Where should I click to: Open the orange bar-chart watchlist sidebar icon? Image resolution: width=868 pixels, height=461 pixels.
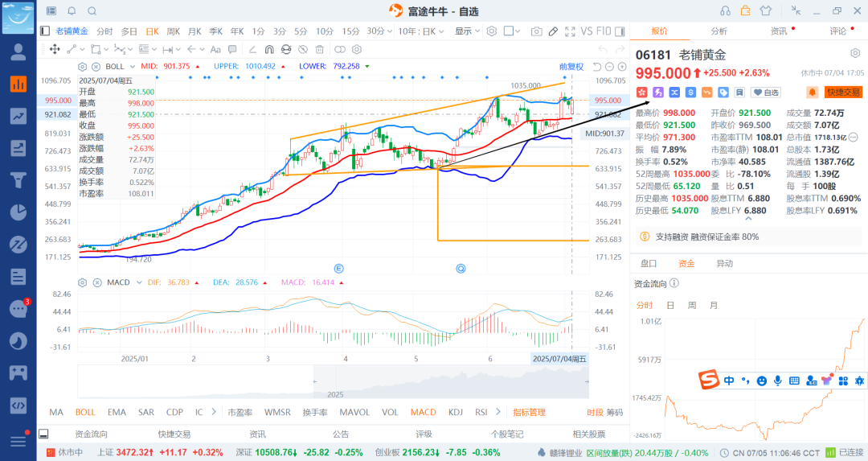tap(18, 84)
